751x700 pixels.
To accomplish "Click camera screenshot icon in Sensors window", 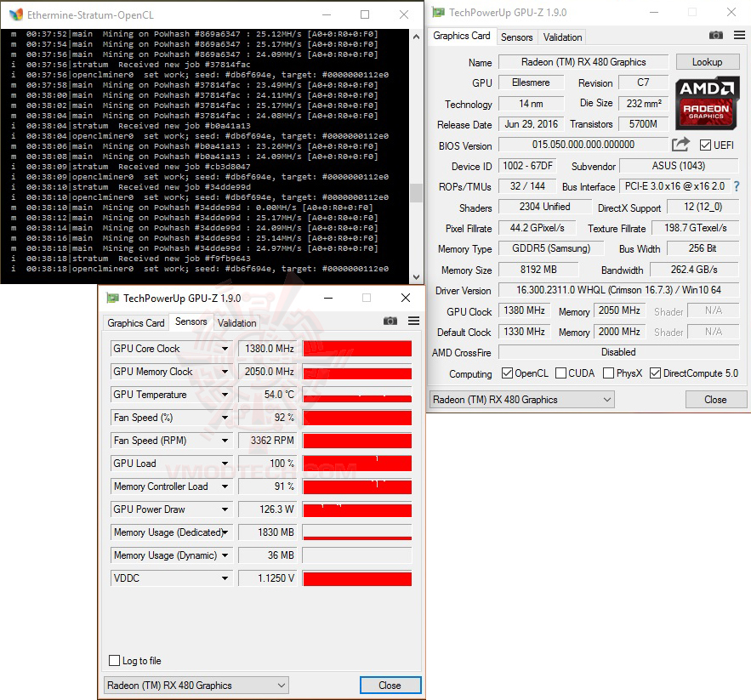I will point(390,321).
